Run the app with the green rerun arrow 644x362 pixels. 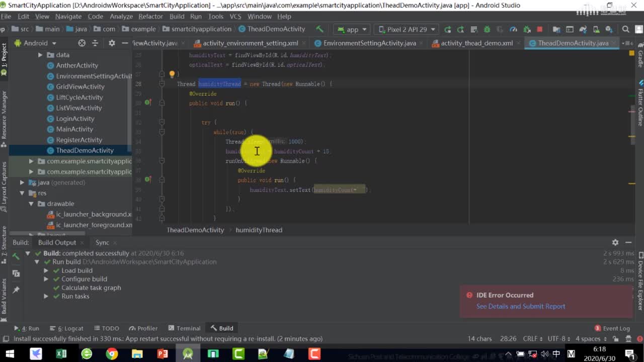[447, 29]
